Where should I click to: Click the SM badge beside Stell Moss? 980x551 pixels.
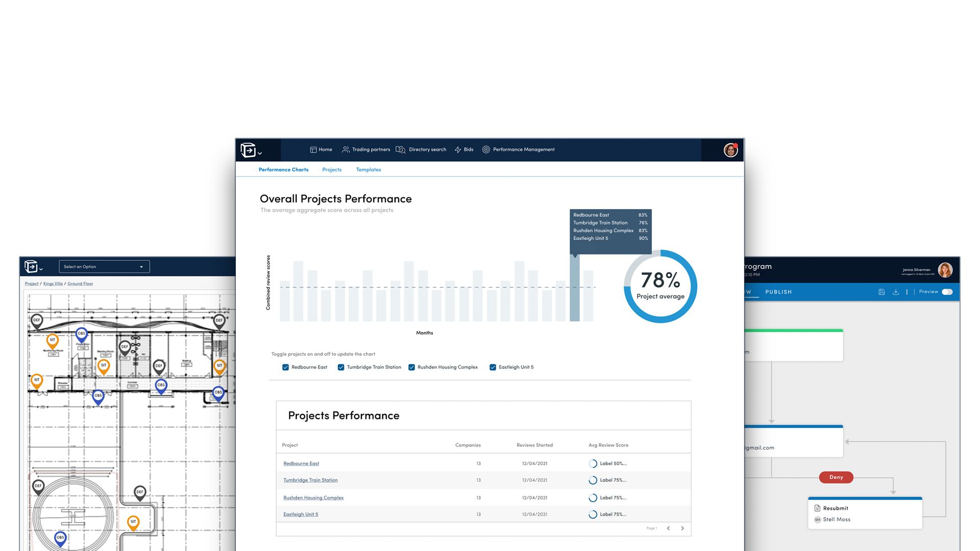[x=817, y=520]
